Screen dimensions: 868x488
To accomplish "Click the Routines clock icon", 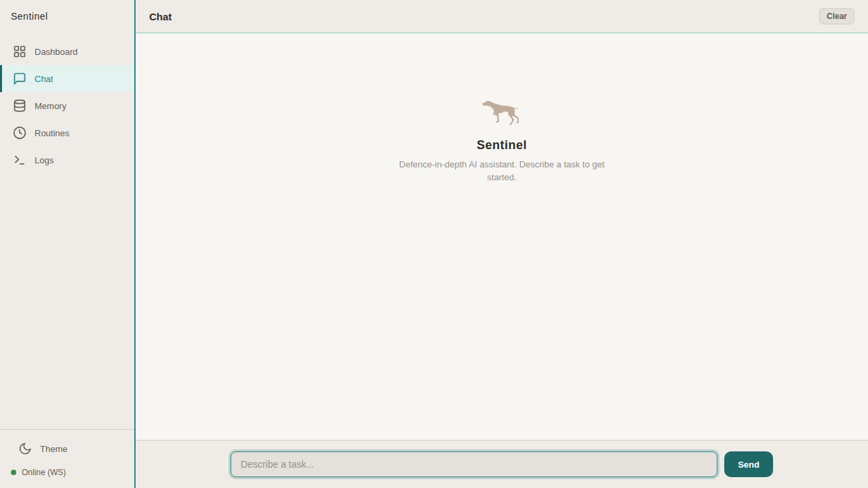I will (x=20, y=133).
